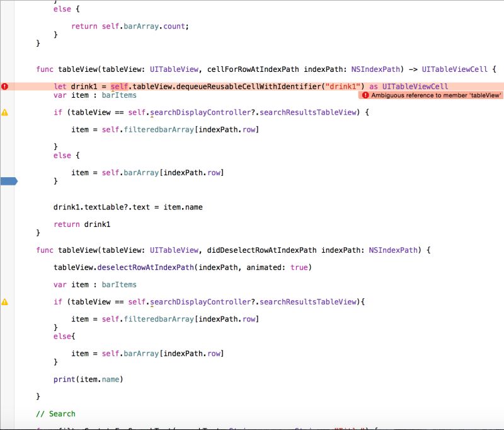
Task: Click the red error badge in the Ambiguous reference message
Action: tap(367, 96)
